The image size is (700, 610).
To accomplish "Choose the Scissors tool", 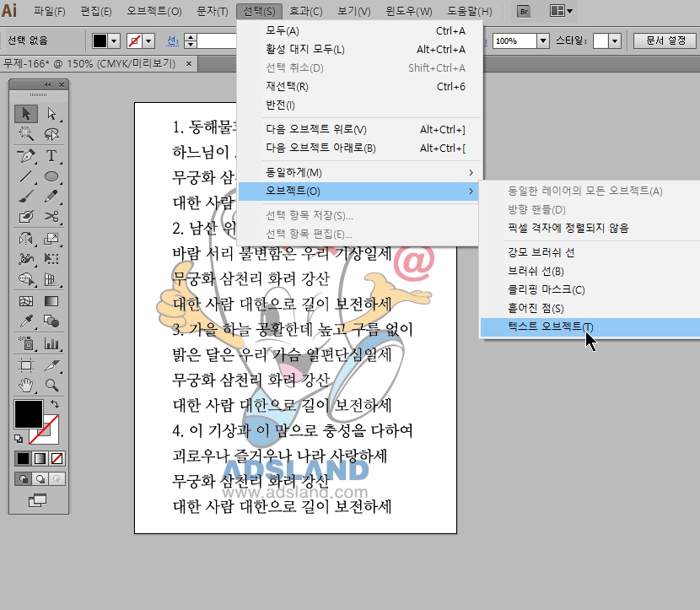I will 51,217.
